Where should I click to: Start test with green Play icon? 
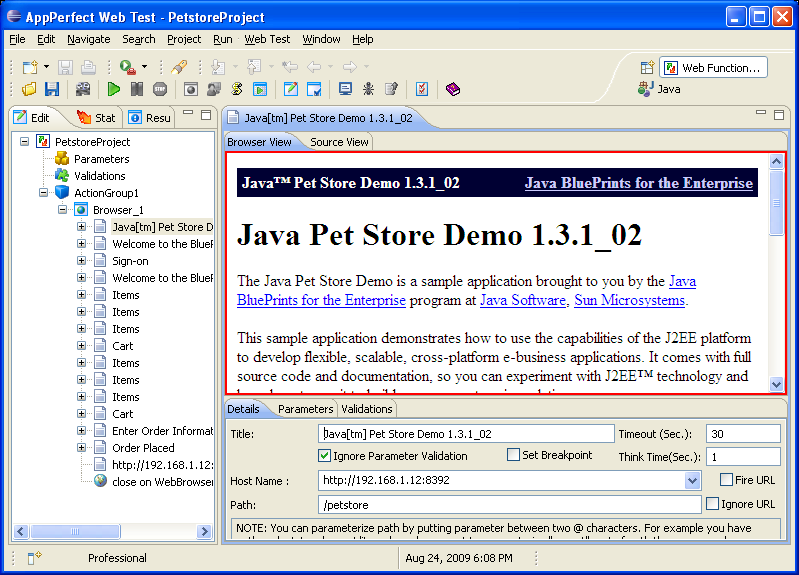point(114,89)
